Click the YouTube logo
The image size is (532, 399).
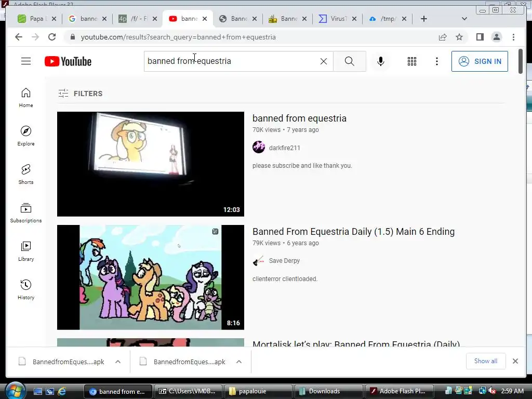[68, 61]
